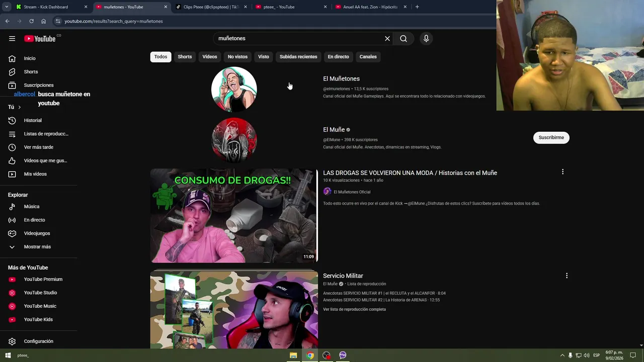Open Suscripciones in the sidebar
Screen dimensions: 644x362
(x=39, y=85)
